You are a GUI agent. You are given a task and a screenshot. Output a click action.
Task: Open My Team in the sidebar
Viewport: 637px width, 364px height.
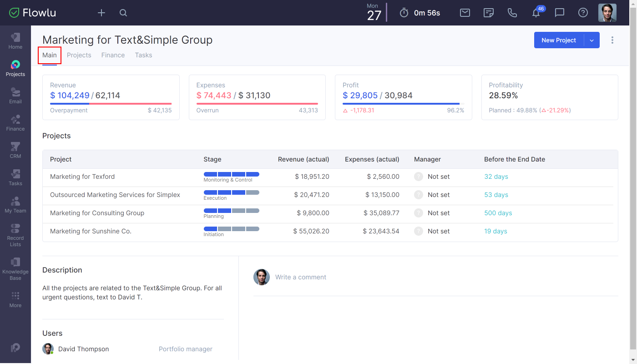tap(15, 205)
